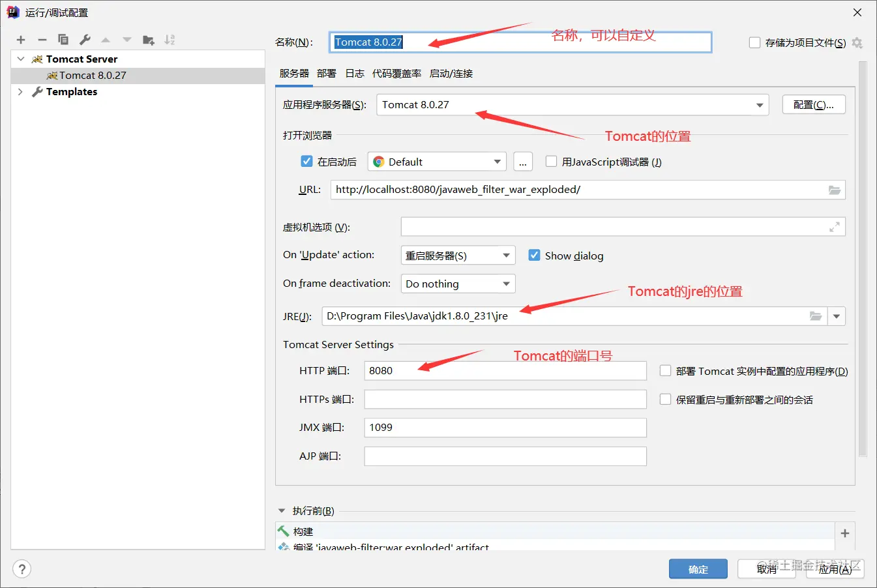Browse folder icon in JRE field
This screenshot has width=877, height=588.
tap(816, 316)
